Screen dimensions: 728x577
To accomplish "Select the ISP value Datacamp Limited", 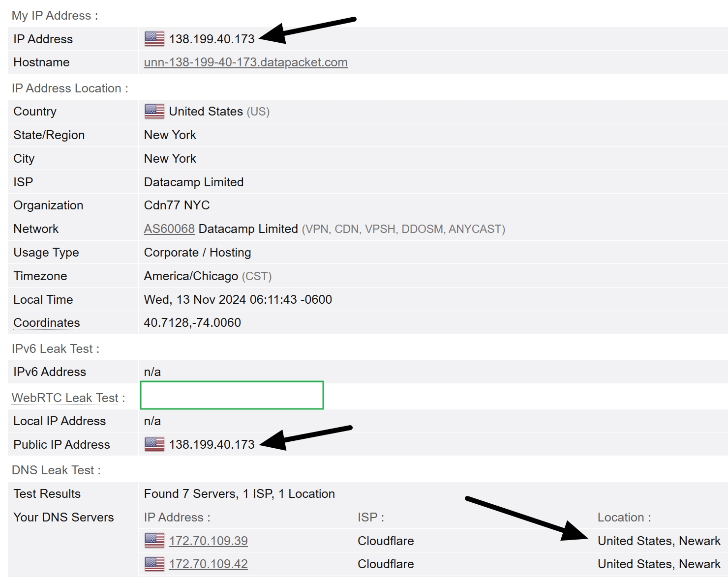I will [193, 182].
